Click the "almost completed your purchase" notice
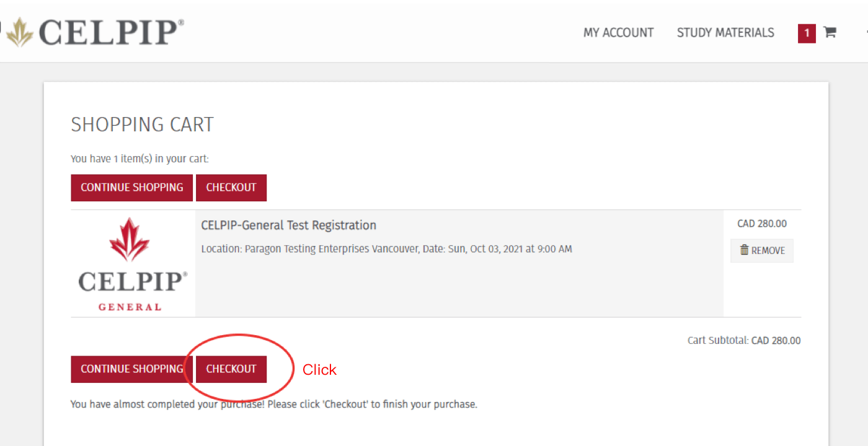The image size is (868, 446). pyautogui.click(x=273, y=404)
